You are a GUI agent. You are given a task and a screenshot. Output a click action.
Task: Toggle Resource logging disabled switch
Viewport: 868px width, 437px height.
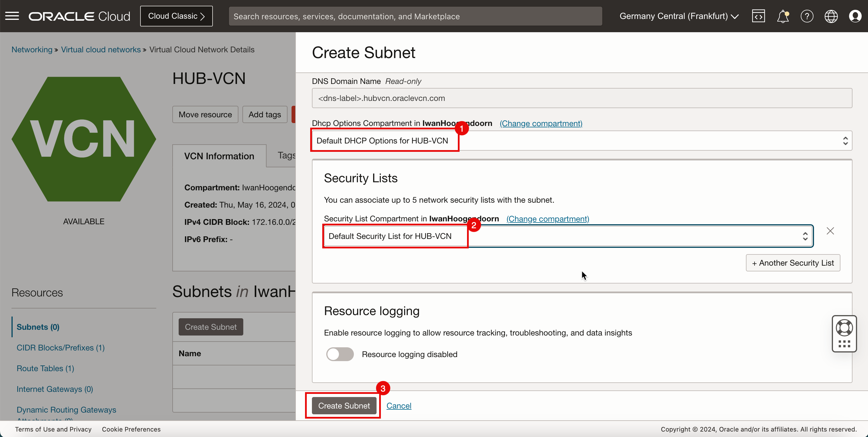(339, 354)
